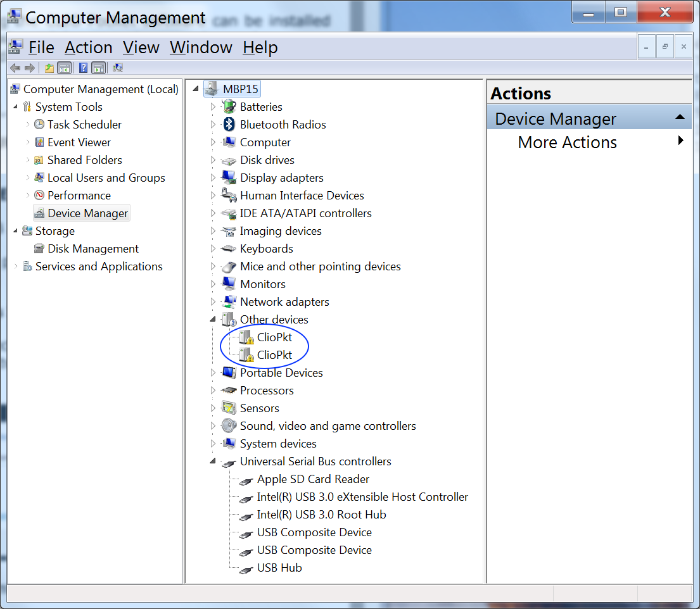Viewport: 700px width, 609px height.
Task: Collapse the System Tools tree node
Action: [16, 106]
